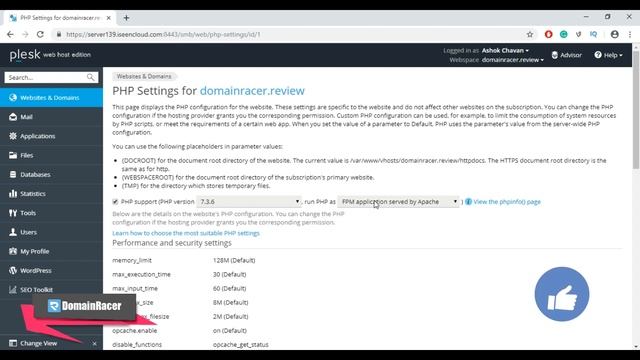Focus the sidebar Search field
Screen dimensions: 640x360
51,77
